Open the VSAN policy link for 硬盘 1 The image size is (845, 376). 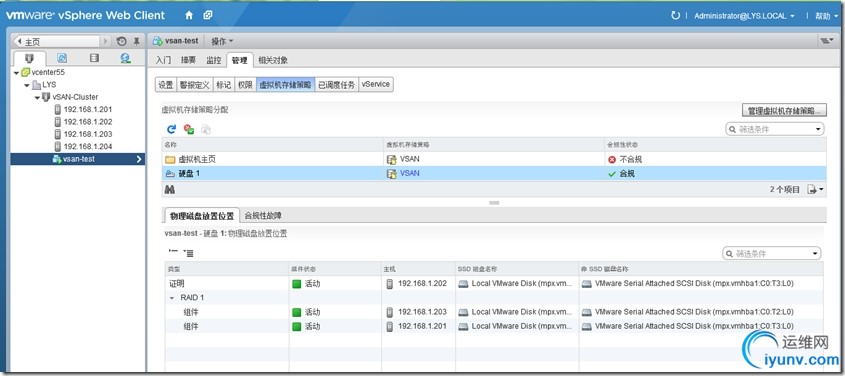[x=410, y=173]
